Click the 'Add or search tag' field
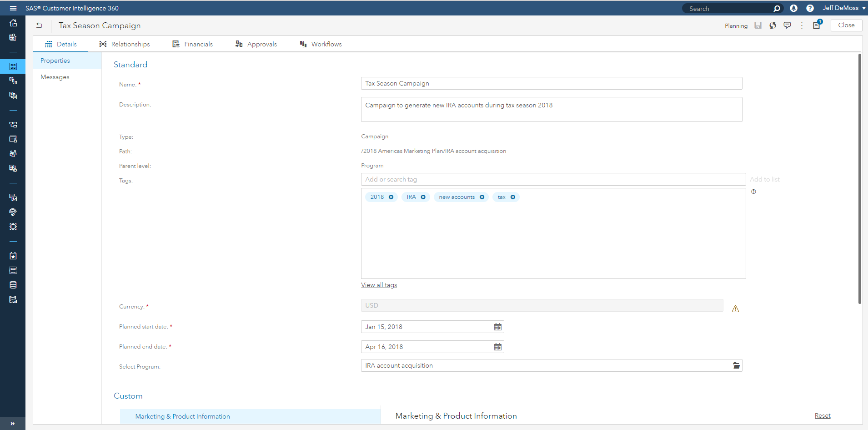Screen dimensions: 868x430 click(553, 179)
